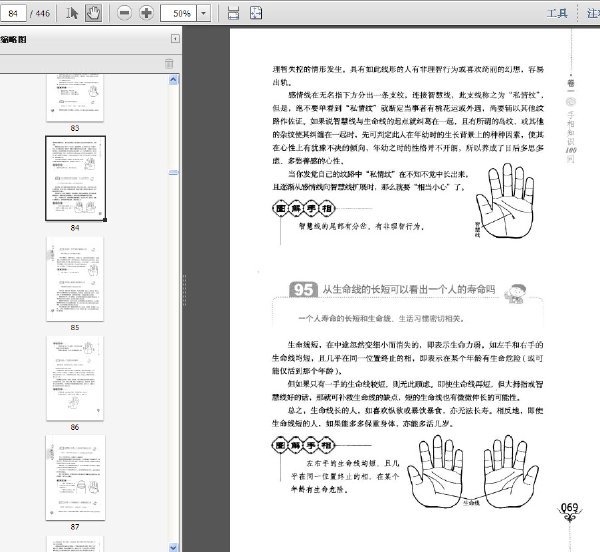
Task: Open the zoom percentage dropdown arrow
Action: tap(204, 13)
